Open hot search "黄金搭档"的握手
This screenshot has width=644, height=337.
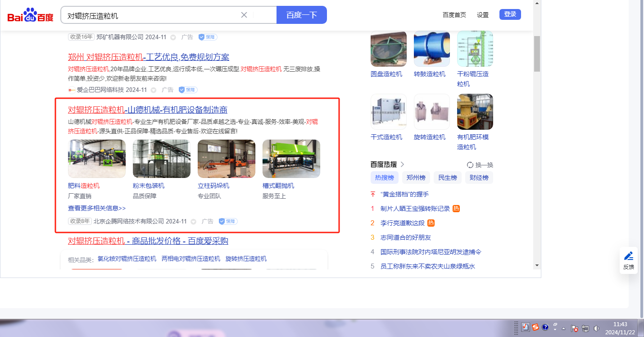pyautogui.click(x=404, y=194)
